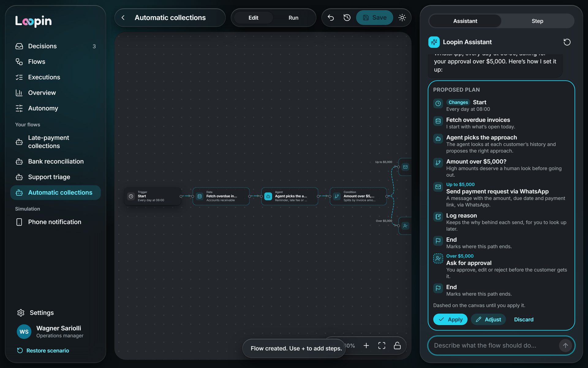This screenshot has height=368, width=588.
Task: Toggle light theme with the sun icon
Action: coord(402,18)
